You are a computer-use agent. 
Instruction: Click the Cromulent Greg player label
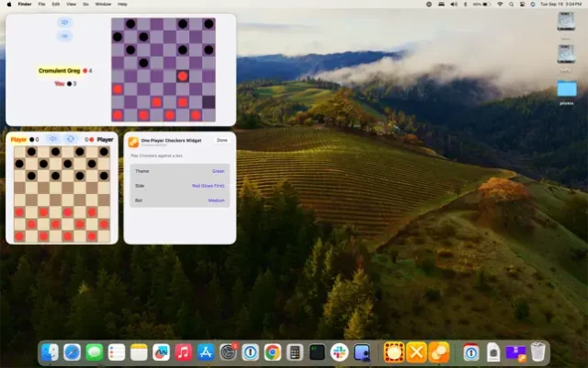click(59, 70)
